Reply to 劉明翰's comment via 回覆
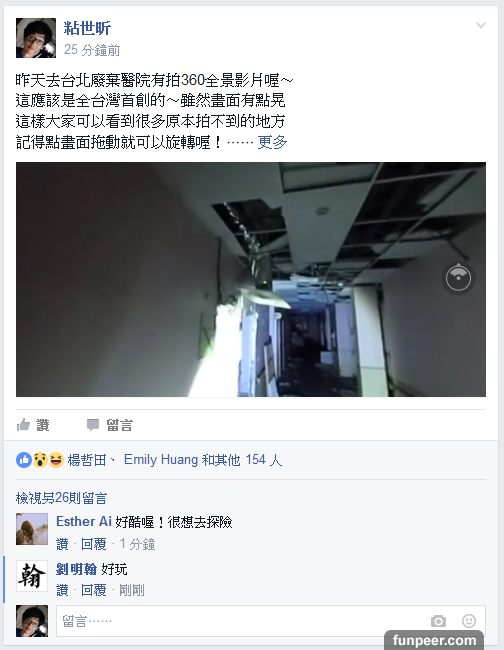504x650 pixels. coord(93,590)
